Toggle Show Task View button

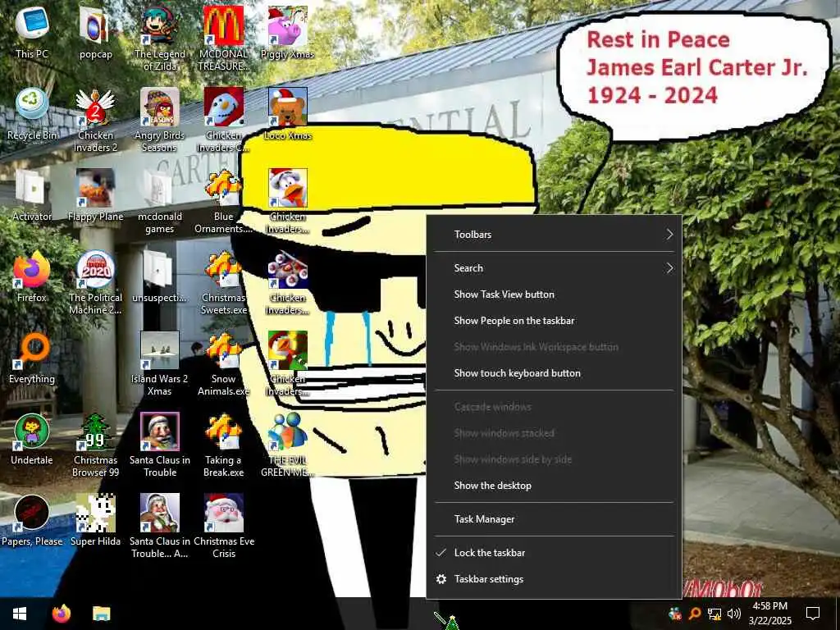pyautogui.click(x=554, y=294)
